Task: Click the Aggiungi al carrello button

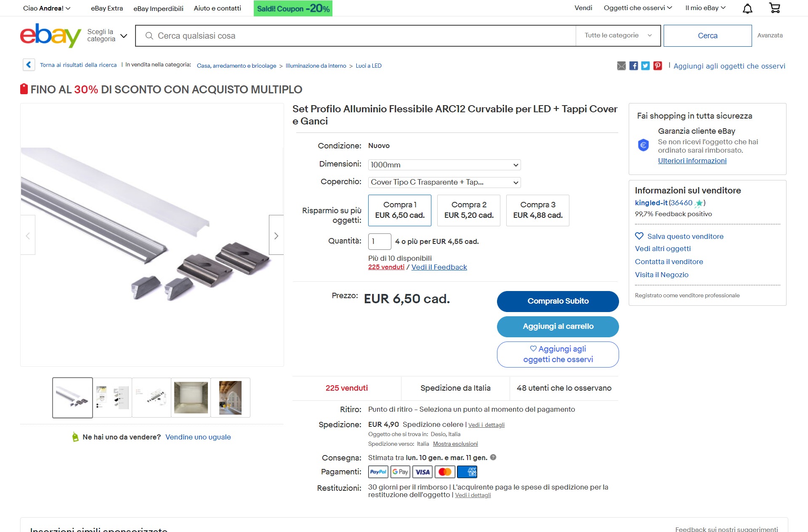Action: (x=558, y=326)
